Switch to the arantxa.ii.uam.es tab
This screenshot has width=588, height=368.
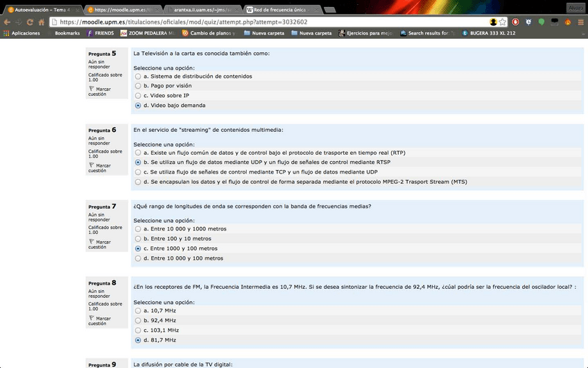click(x=202, y=10)
